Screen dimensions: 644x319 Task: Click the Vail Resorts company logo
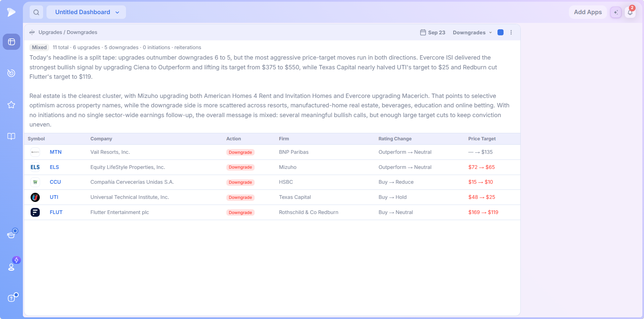pyautogui.click(x=35, y=152)
